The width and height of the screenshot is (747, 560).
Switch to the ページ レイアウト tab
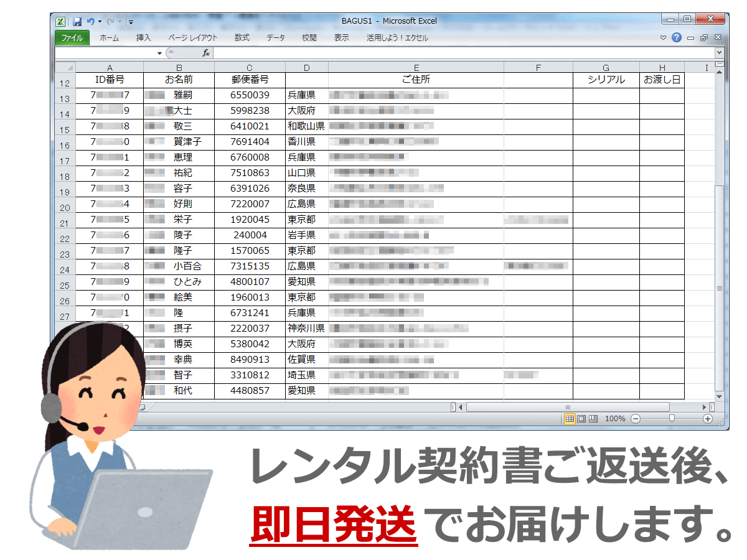pos(193,38)
